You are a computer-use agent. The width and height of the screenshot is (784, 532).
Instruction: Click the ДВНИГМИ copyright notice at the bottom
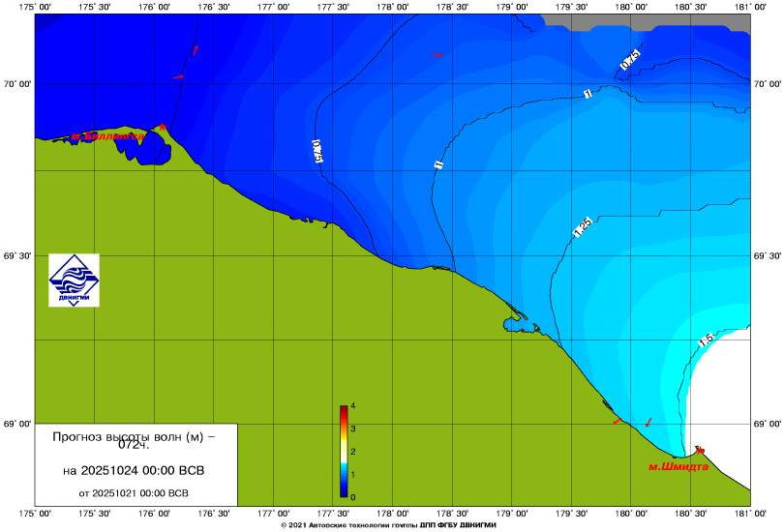(x=387, y=524)
